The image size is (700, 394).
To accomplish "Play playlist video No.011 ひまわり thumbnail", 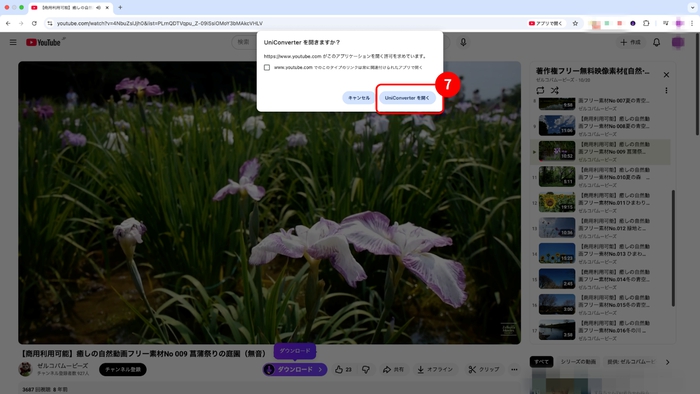I will point(557,202).
